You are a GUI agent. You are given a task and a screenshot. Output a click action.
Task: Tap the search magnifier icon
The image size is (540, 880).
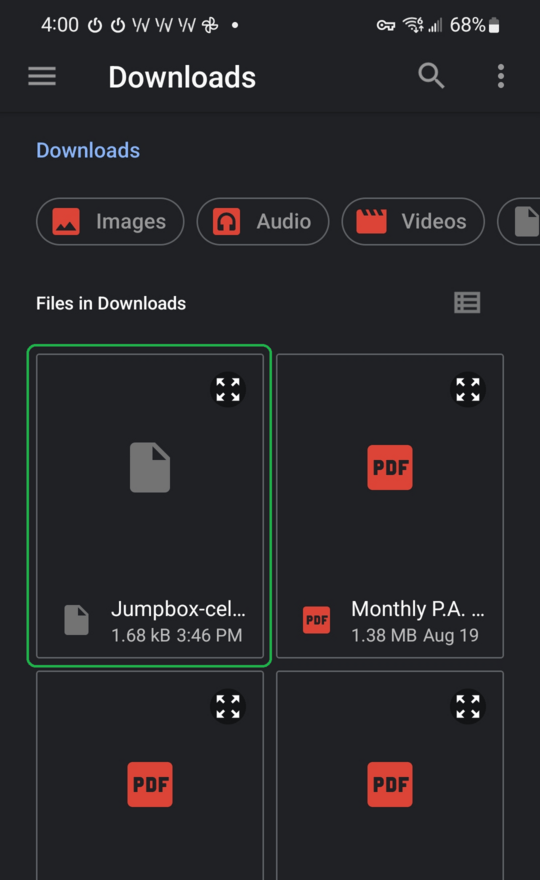coord(431,76)
